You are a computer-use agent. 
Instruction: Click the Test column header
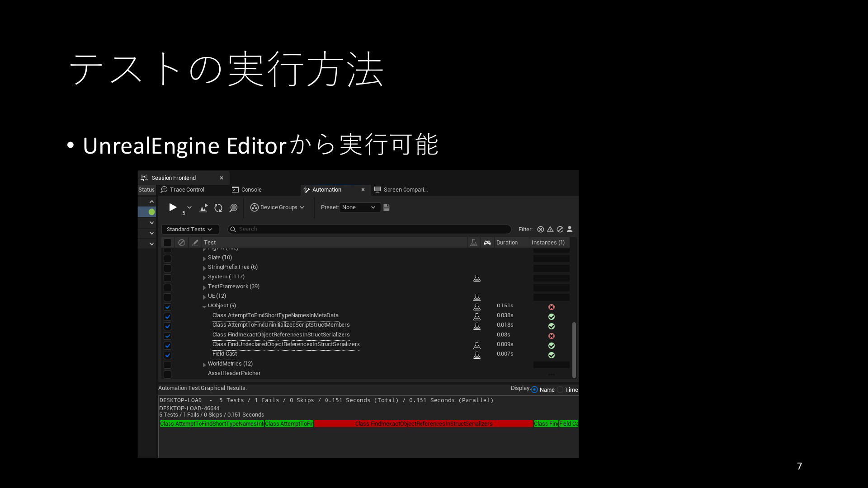(210, 243)
